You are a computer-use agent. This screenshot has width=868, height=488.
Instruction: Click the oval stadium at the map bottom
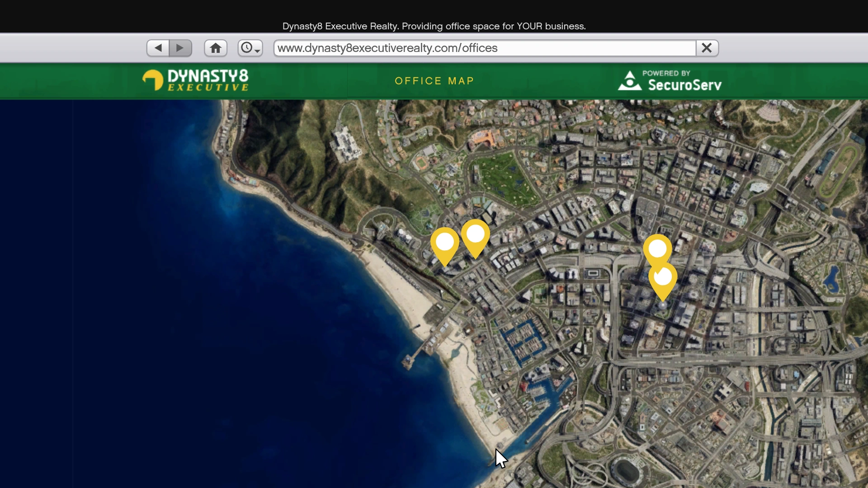(x=627, y=471)
